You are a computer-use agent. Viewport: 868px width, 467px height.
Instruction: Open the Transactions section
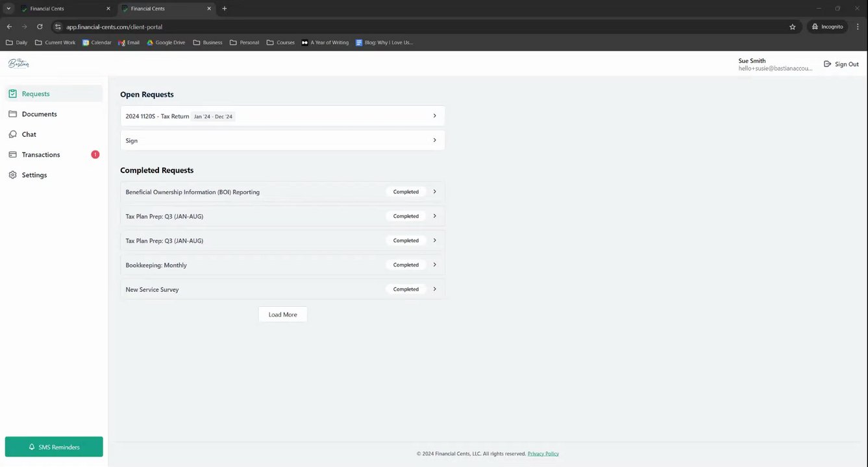coord(54,154)
